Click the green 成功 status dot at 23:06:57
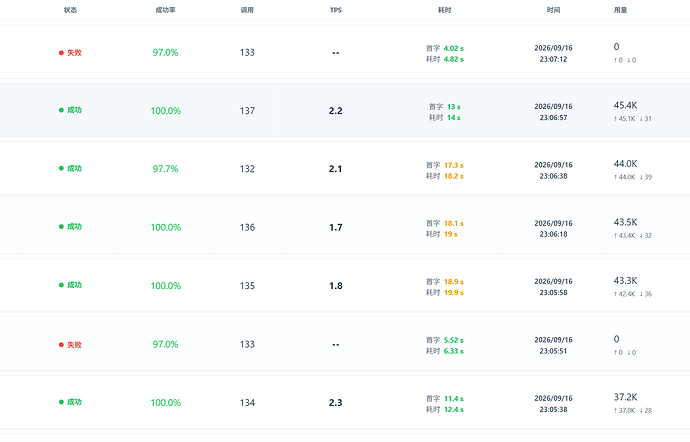The width and height of the screenshot is (690, 442). (x=61, y=110)
